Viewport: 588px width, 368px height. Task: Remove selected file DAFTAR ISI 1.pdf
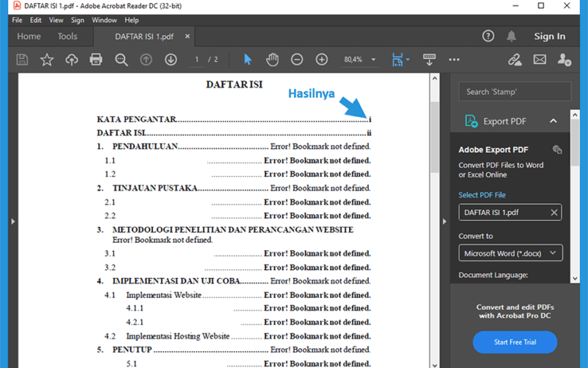(554, 213)
